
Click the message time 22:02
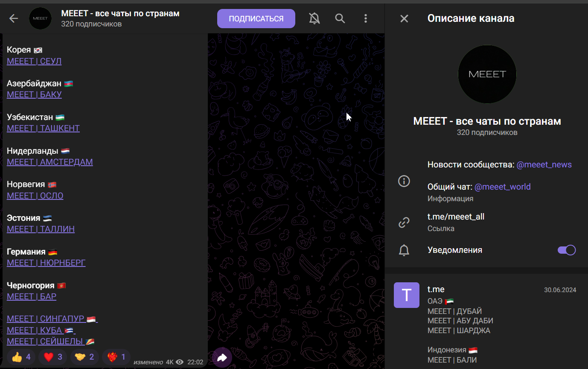tap(195, 362)
